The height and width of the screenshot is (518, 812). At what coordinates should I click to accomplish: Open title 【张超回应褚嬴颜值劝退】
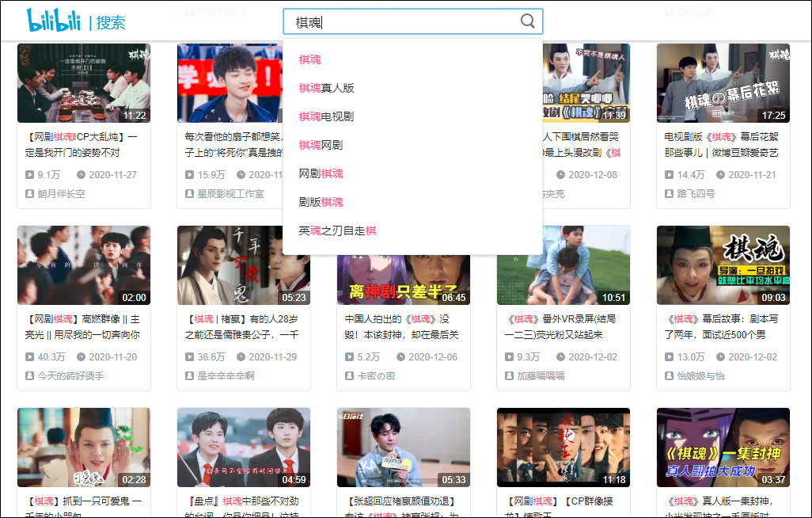click(402, 507)
